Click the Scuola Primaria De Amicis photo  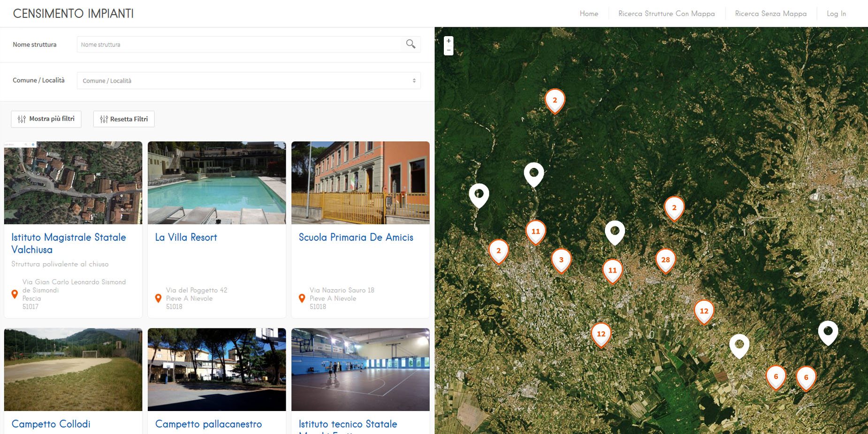pos(360,183)
